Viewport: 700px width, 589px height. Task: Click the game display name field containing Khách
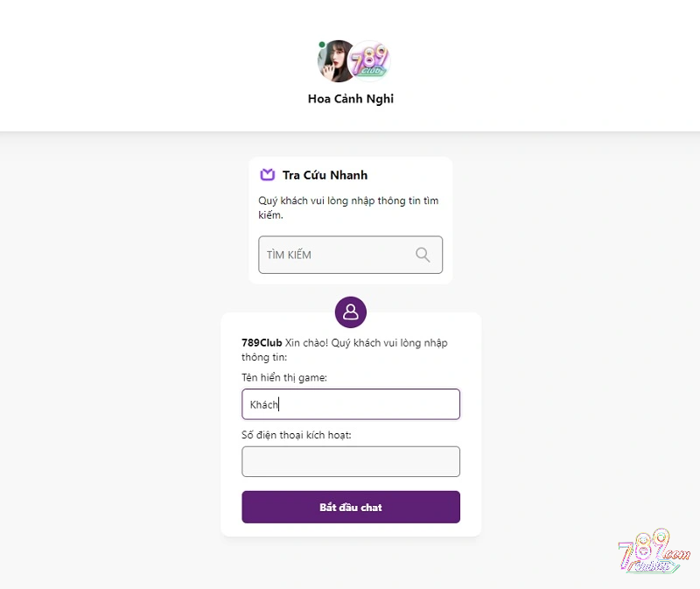coord(350,404)
